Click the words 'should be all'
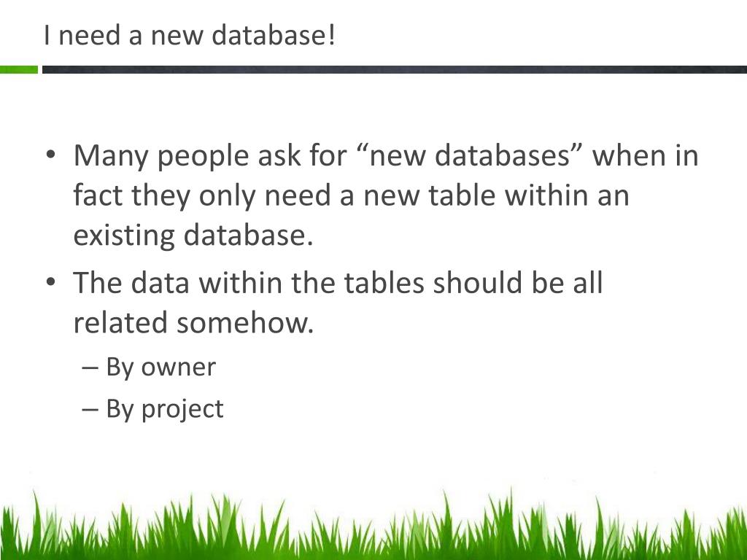Image resolution: width=747 pixels, height=560 pixels. (x=518, y=282)
